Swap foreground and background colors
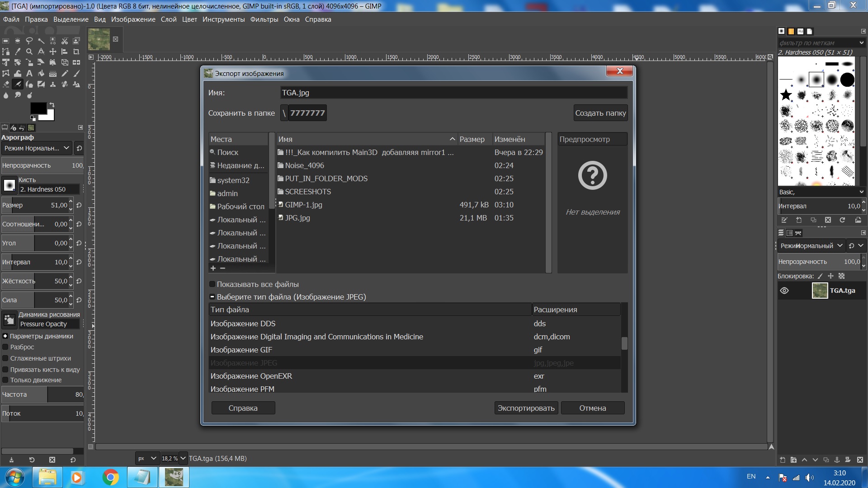The height and width of the screenshot is (488, 868). coord(52,105)
